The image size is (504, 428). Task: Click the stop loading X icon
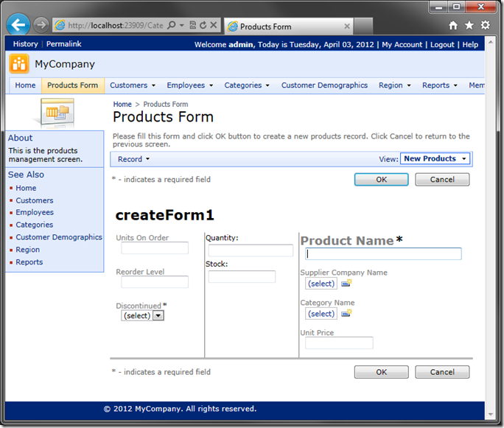point(214,25)
